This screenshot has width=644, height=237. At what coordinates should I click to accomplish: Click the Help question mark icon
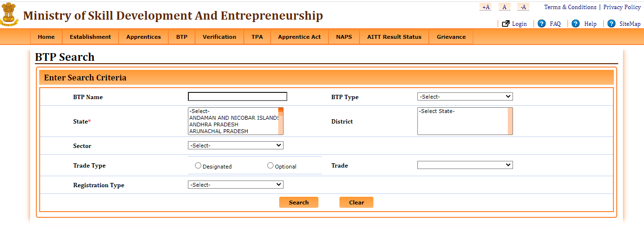coord(576,23)
